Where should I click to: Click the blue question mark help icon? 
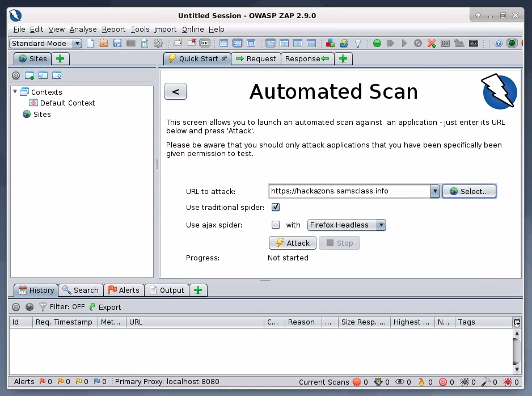click(499, 43)
